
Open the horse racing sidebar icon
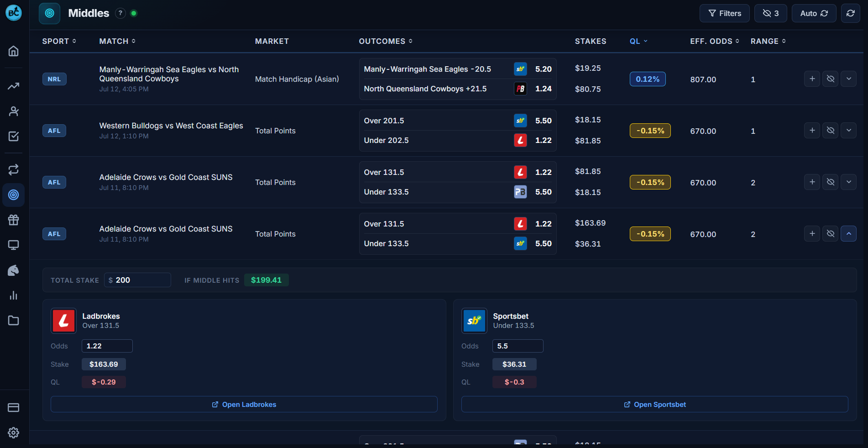click(x=14, y=270)
